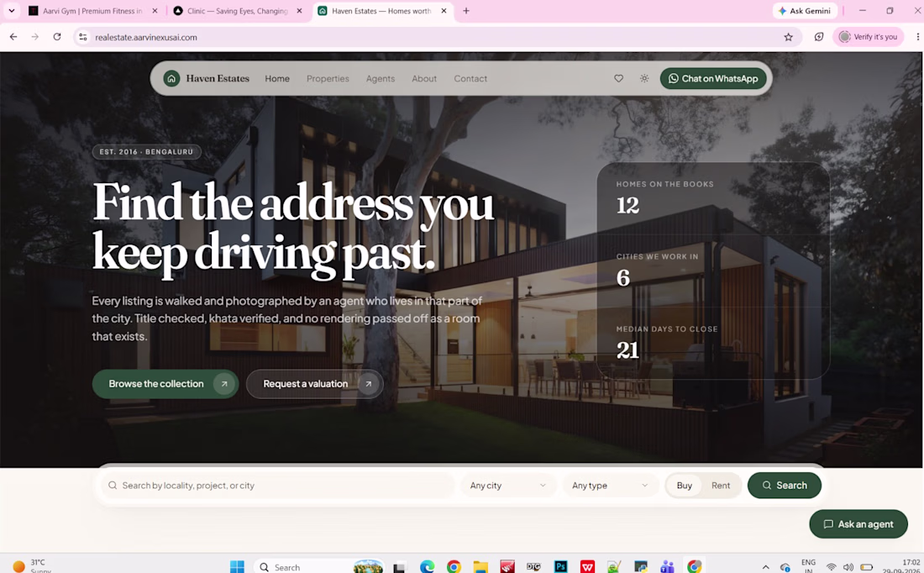Image resolution: width=924 pixels, height=573 pixels.
Task: Open Photoshop from the taskbar
Action: click(560, 566)
